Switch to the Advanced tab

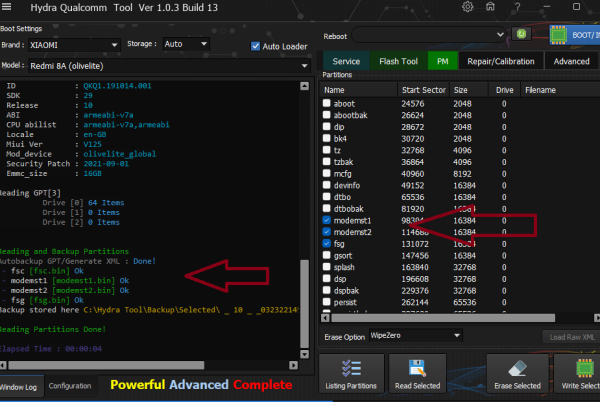pyautogui.click(x=571, y=61)
